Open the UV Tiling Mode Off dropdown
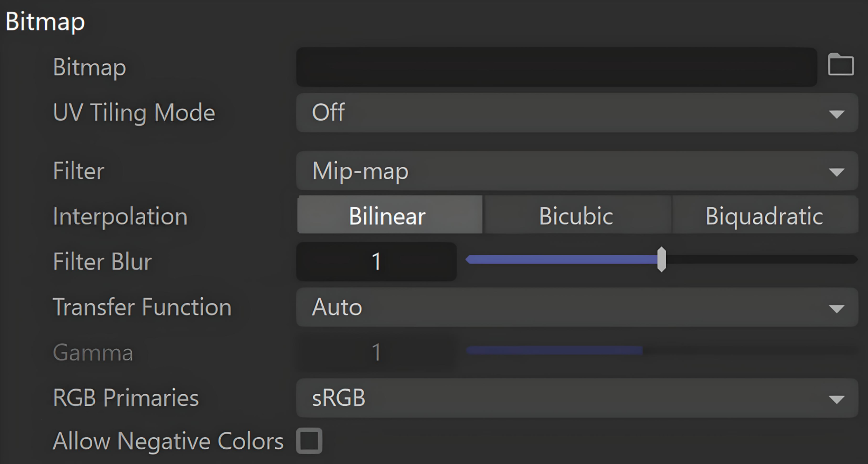The height and width of the screenshot is (464, 868). pyautogui.click(x=577, y=113)
